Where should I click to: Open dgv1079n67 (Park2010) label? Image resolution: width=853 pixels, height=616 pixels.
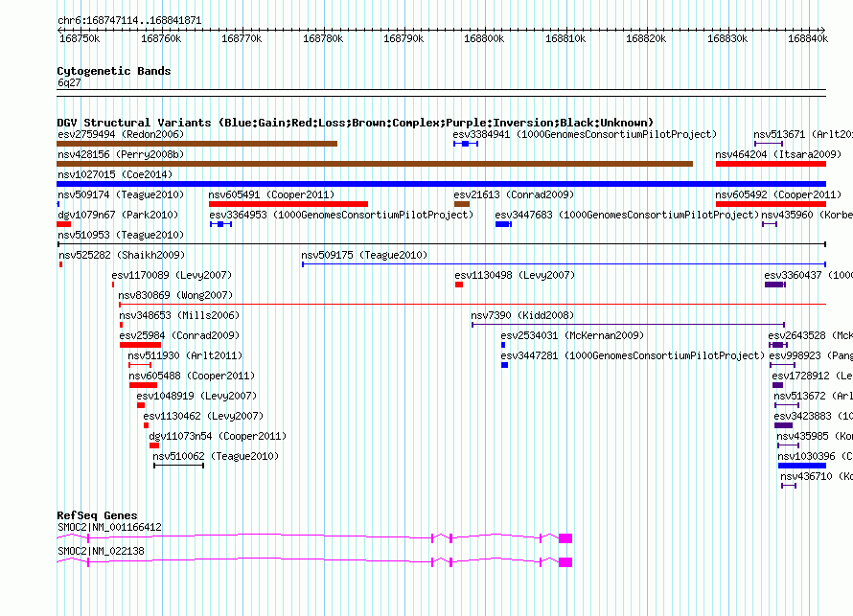[x=118, y=215]
